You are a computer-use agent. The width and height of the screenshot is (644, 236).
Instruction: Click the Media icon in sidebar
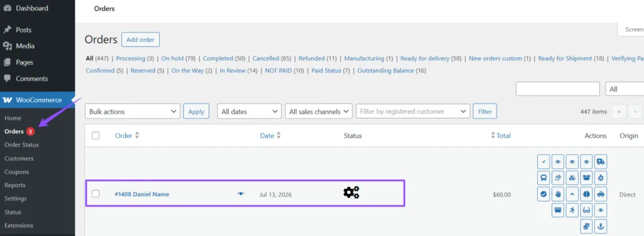coord(8,46)
